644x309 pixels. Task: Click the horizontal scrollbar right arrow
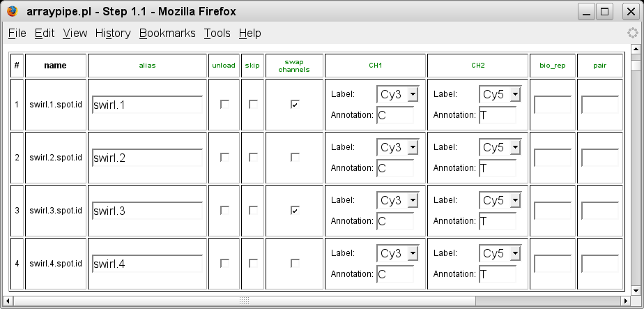click(x=626, y=301)
